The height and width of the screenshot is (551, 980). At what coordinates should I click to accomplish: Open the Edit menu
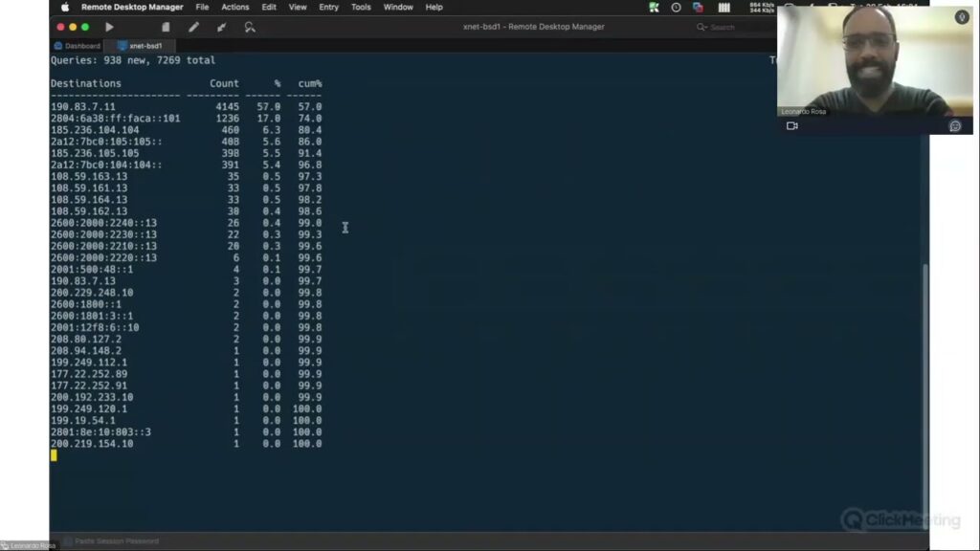(269, 8)
